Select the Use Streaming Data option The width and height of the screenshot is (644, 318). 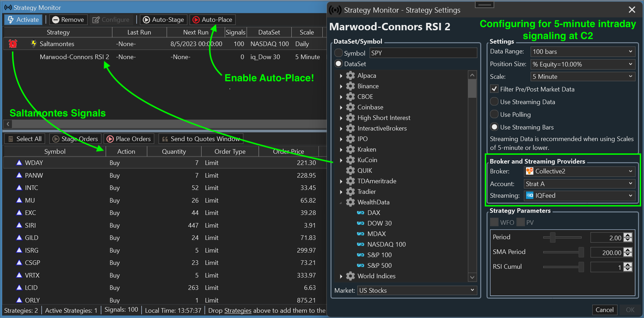pos(494,102)
